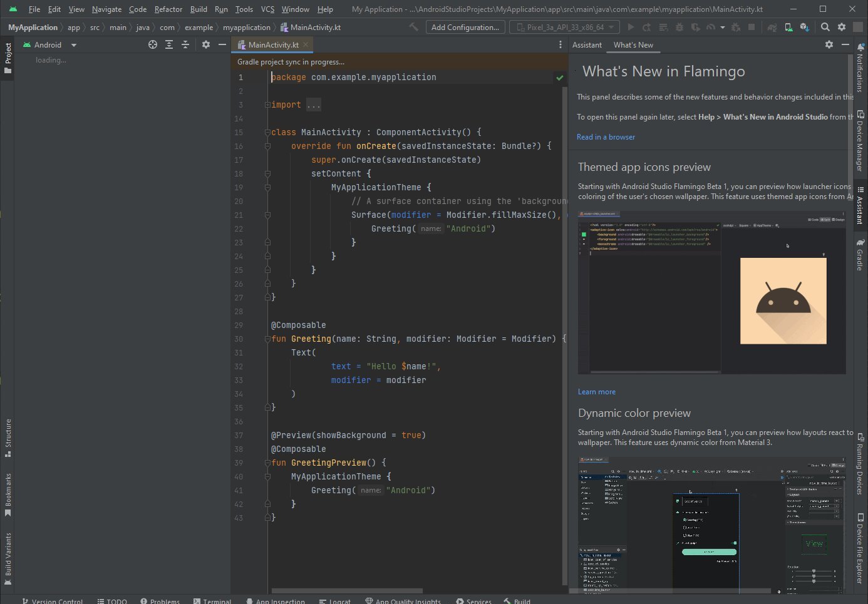
Task: Click Collapse All icon in Project panel
Action: (185, 44)
